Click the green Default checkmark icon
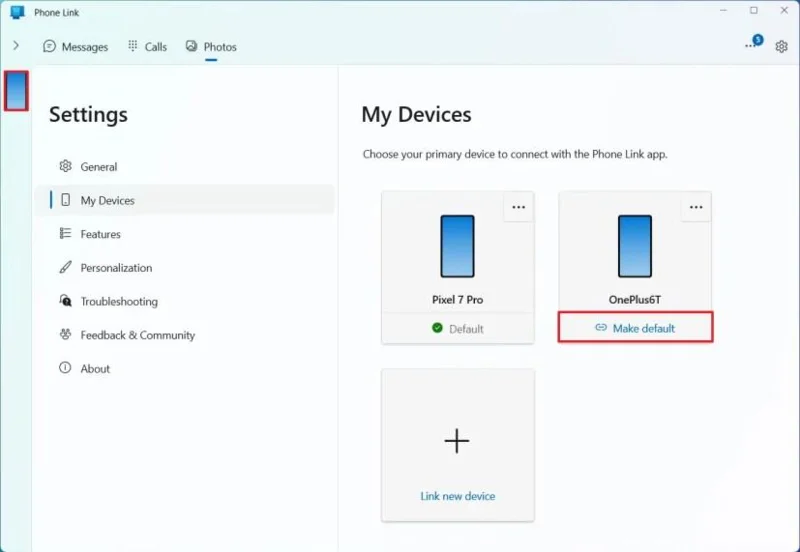 [437, 328]
